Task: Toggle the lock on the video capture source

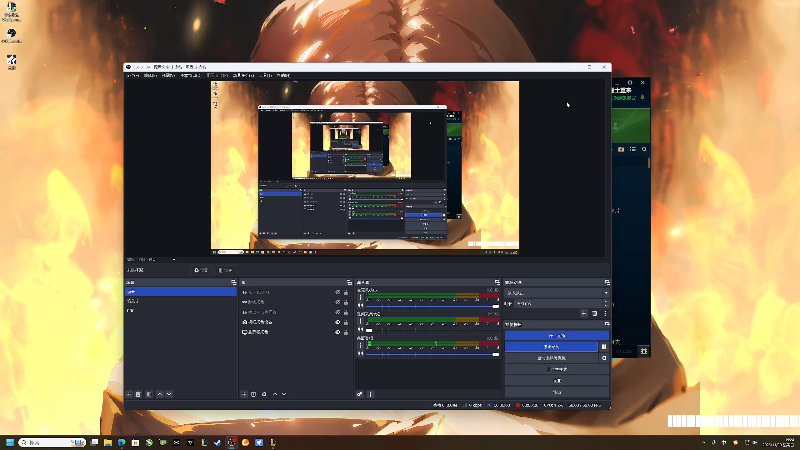Action: 346,322
